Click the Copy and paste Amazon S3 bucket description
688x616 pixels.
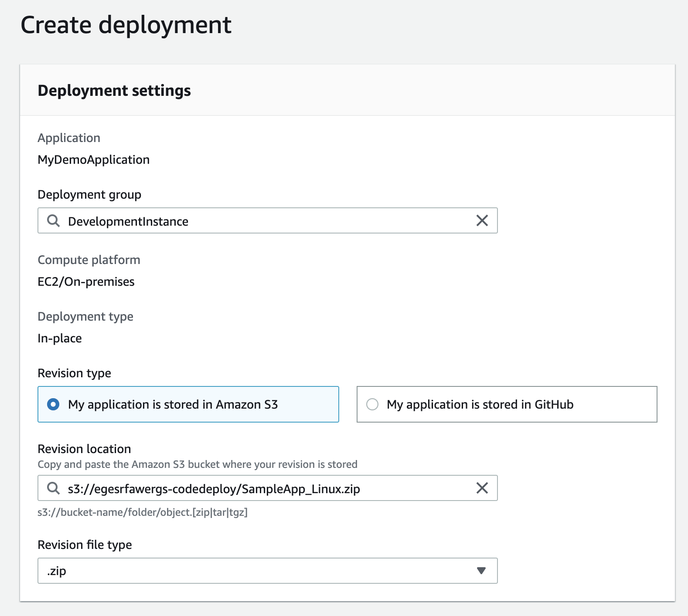pyautogui.click(x=198, y=464)
